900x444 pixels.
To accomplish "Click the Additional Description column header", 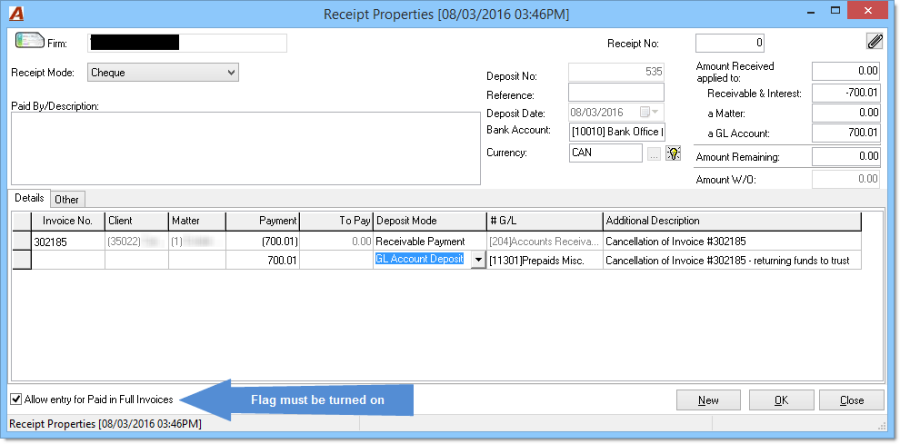I will [732, 221].
